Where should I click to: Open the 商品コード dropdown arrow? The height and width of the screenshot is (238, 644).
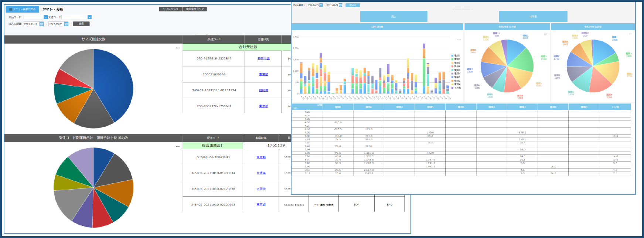[46, 17]
